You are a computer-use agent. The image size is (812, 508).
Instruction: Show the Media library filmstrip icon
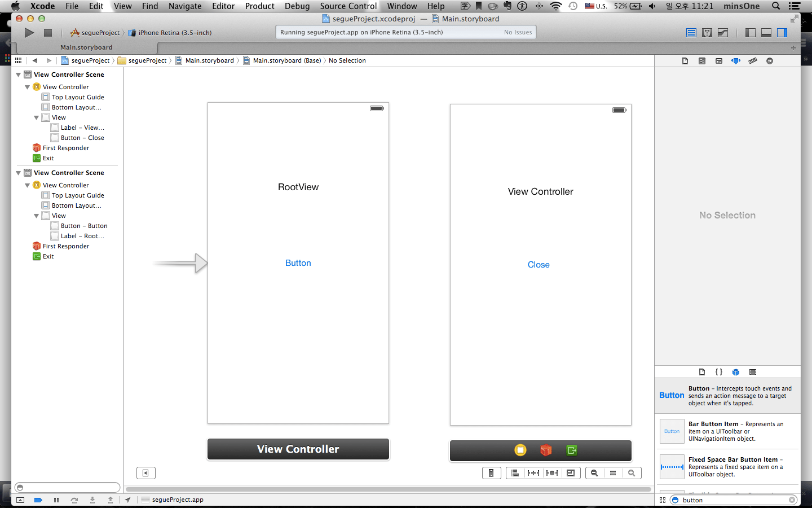click(753, 372)
